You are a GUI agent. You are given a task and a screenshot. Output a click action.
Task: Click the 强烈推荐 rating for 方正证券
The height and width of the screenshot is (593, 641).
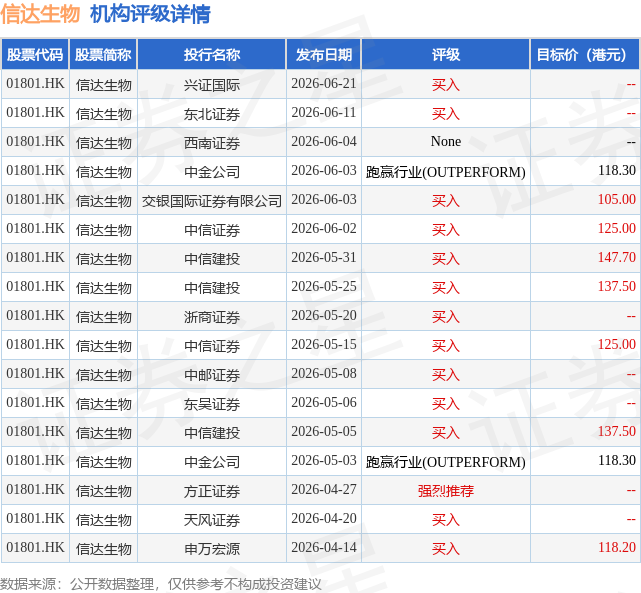click(446, 490)
